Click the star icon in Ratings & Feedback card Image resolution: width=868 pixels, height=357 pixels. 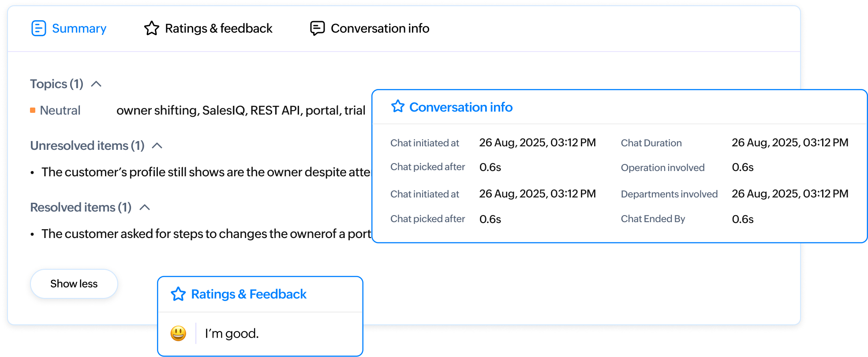[x=178, y=294]
